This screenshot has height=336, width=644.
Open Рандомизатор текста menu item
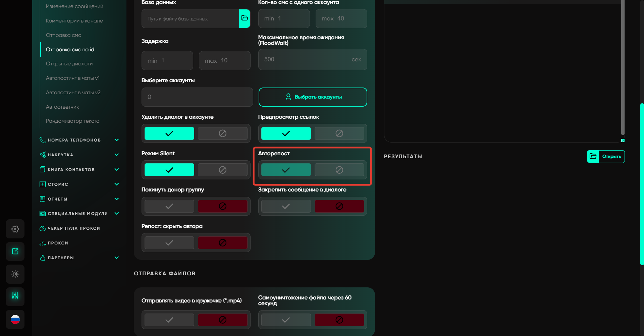(x=72, y=121)
